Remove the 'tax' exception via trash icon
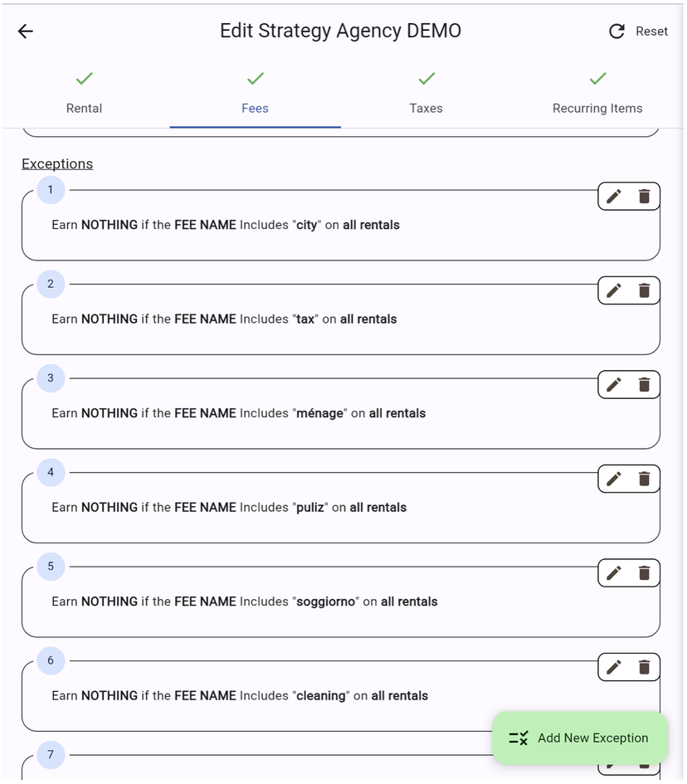 point(645,290)
